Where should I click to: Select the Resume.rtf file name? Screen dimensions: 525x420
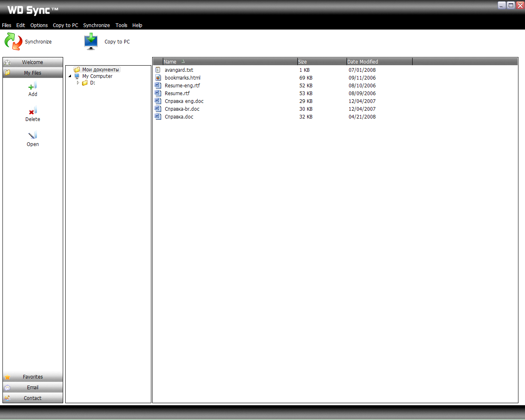tap(177, 94)
